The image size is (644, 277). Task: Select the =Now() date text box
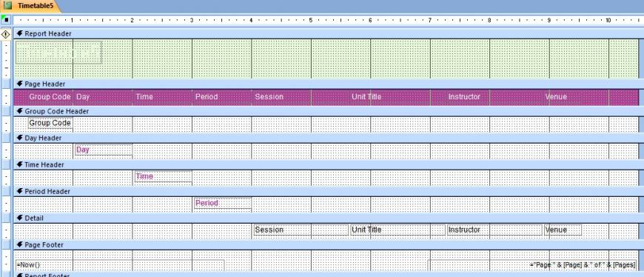(x=120, y=265)
